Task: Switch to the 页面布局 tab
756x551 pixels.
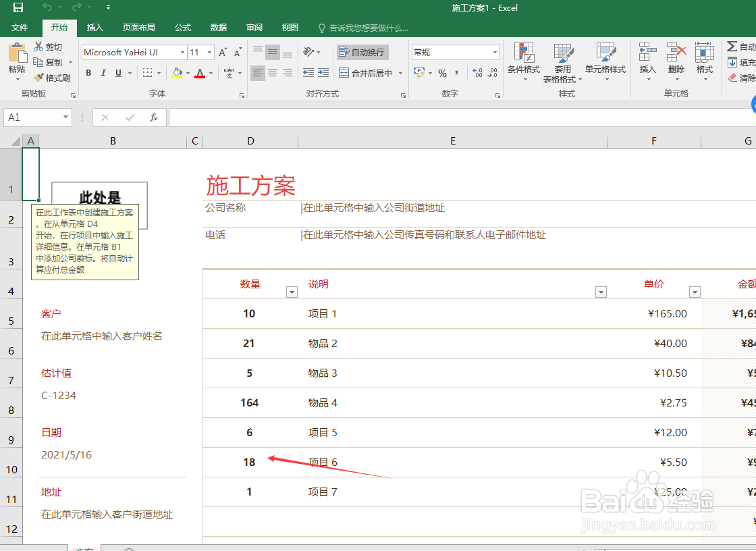Action: (x=139, y=28)
